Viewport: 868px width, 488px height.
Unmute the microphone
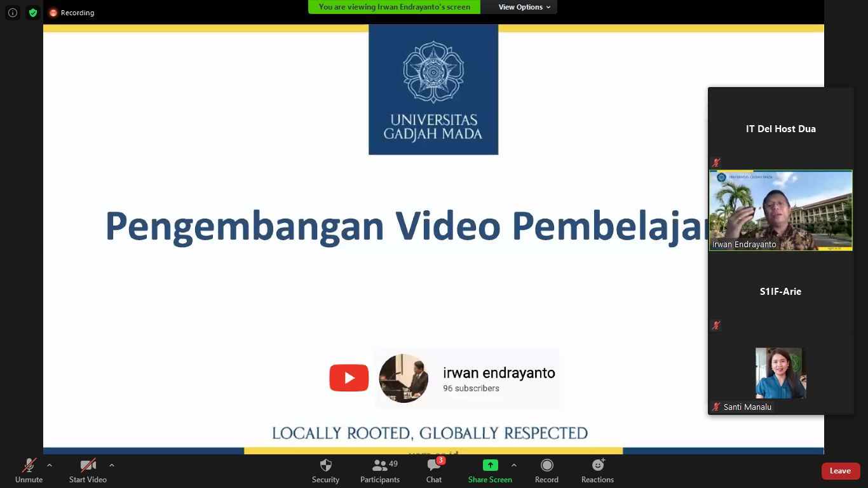coord(29,471)
